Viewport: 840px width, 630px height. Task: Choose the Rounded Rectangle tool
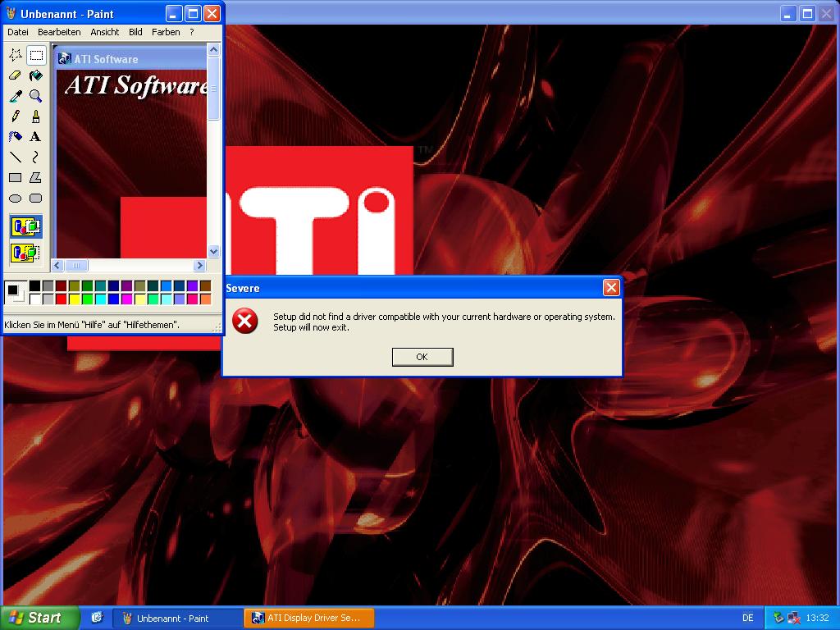(x=36, y=199)
